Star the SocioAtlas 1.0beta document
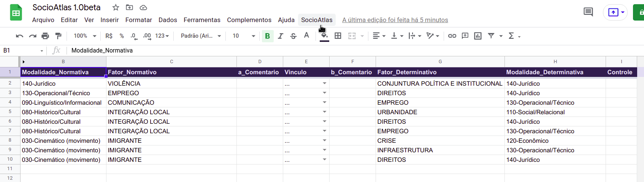The image size is (644, 182). pyautogui.click(x=116, y=8)
